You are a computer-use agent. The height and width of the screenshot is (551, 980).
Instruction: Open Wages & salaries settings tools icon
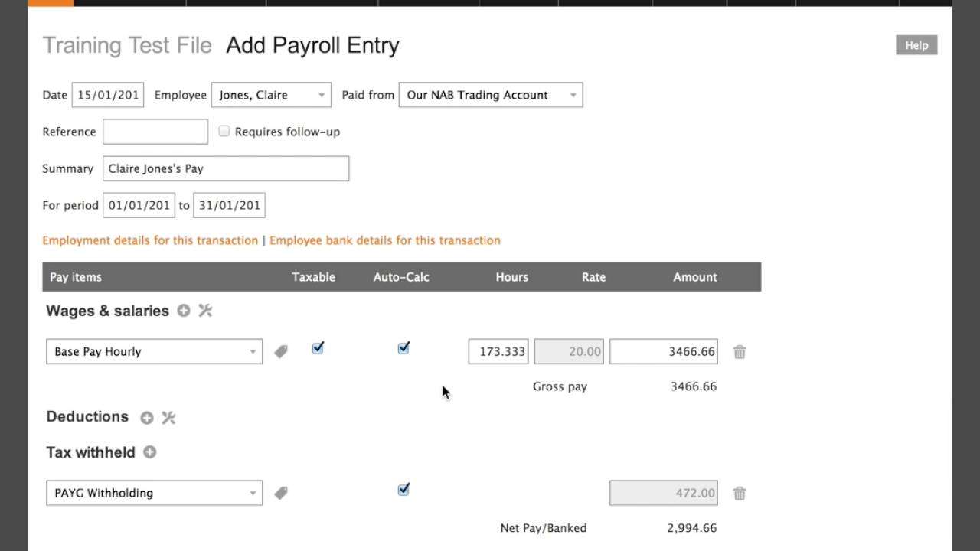(205, 311)
